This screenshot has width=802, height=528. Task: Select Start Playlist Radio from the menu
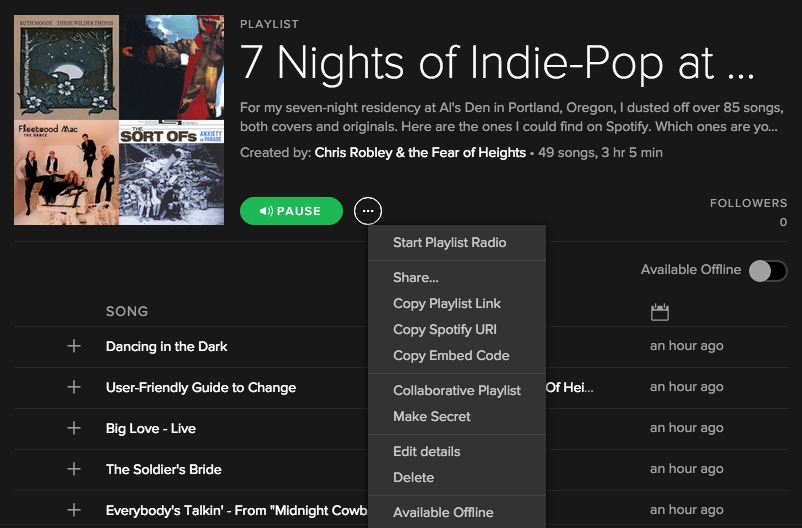(449, 242)
